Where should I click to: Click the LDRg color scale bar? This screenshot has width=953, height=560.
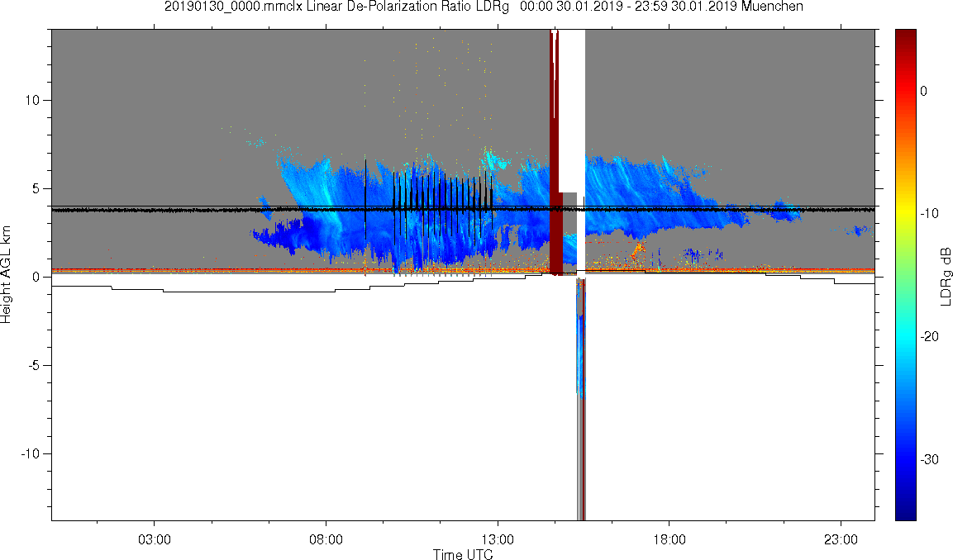(x=906, y=274)
